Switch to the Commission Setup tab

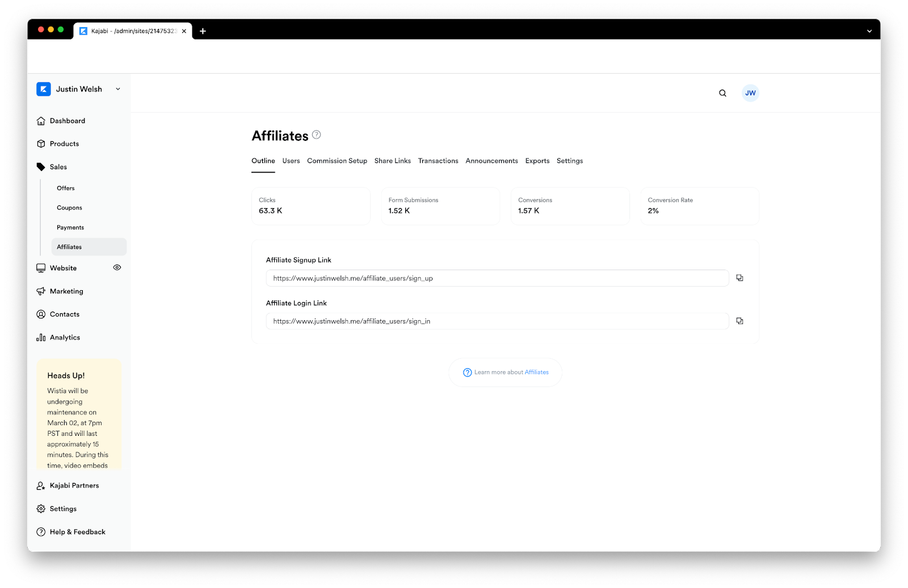point(337,161)
